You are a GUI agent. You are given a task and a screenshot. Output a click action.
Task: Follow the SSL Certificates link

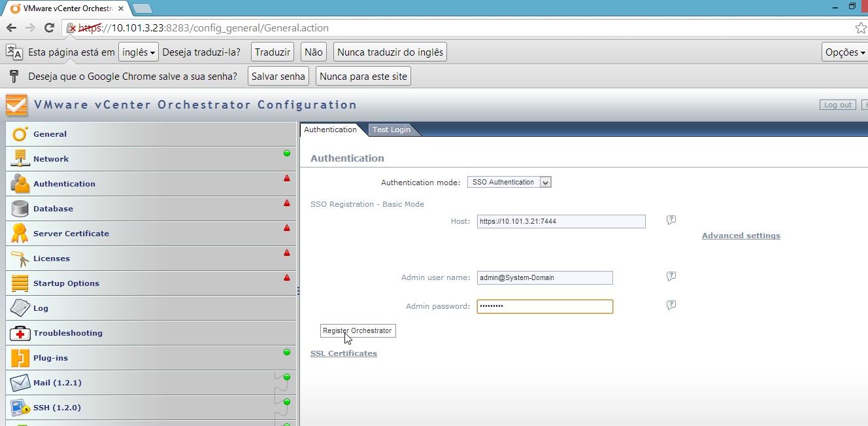tap(344, 353)
